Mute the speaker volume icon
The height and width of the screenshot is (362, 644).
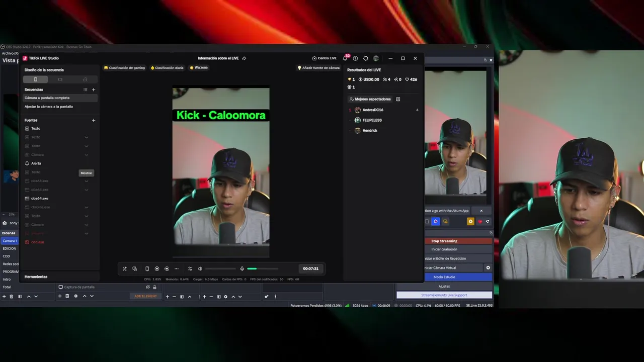(200, 268)
